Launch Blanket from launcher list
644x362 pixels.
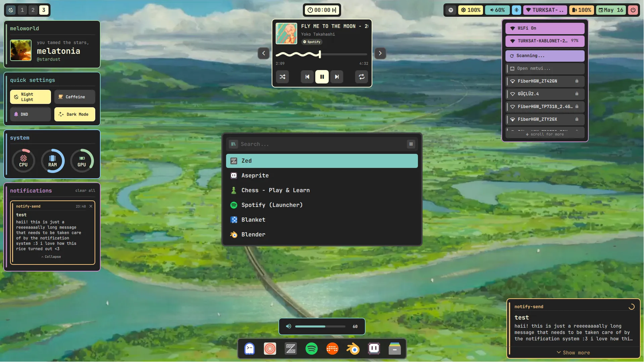pyautogui.click(x=322, y=220)
